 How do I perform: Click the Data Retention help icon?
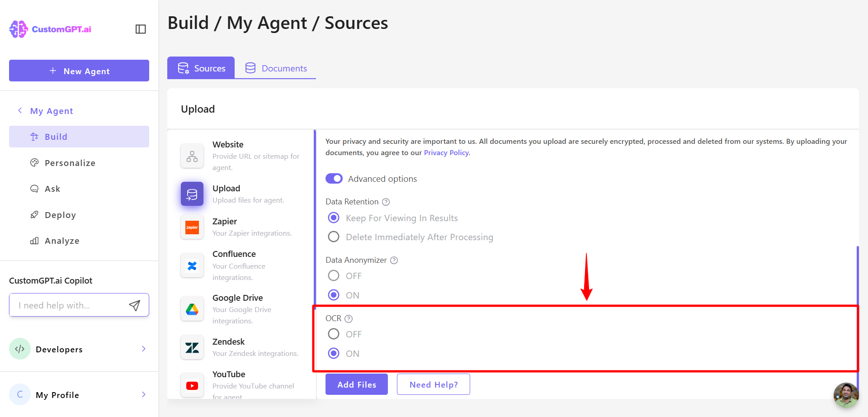tap(386, 202)
